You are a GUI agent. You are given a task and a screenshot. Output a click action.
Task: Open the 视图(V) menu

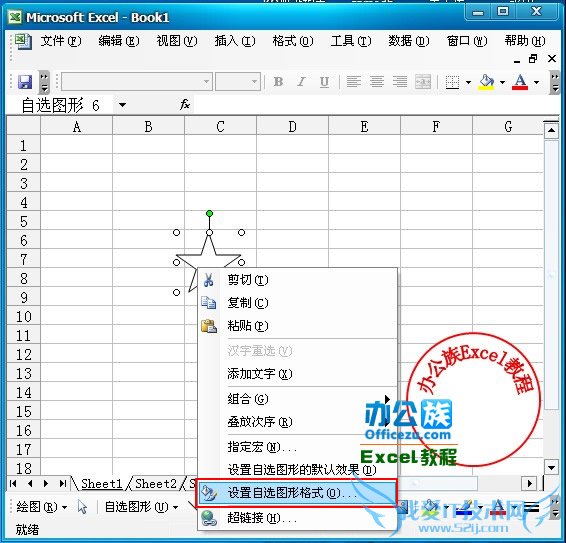[177, 41]
